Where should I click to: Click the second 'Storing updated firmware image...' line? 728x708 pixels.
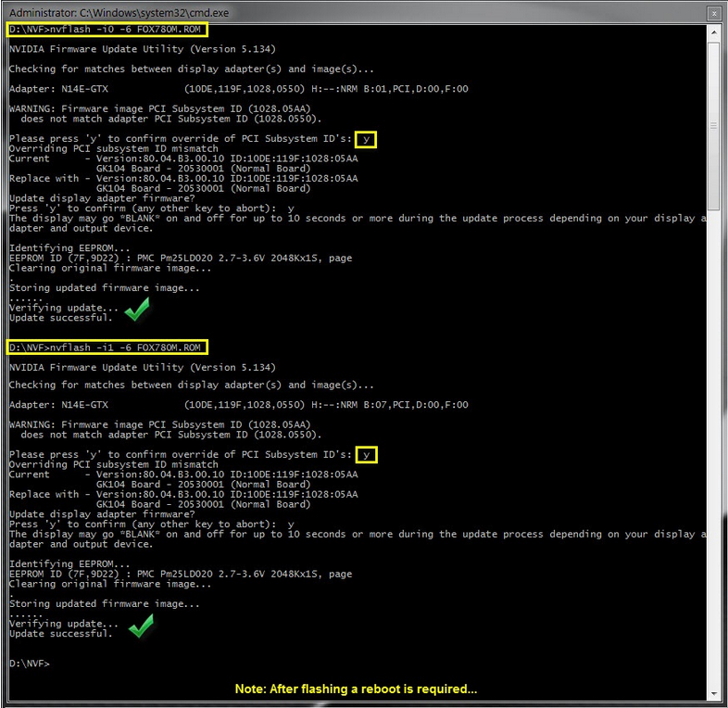105,604
